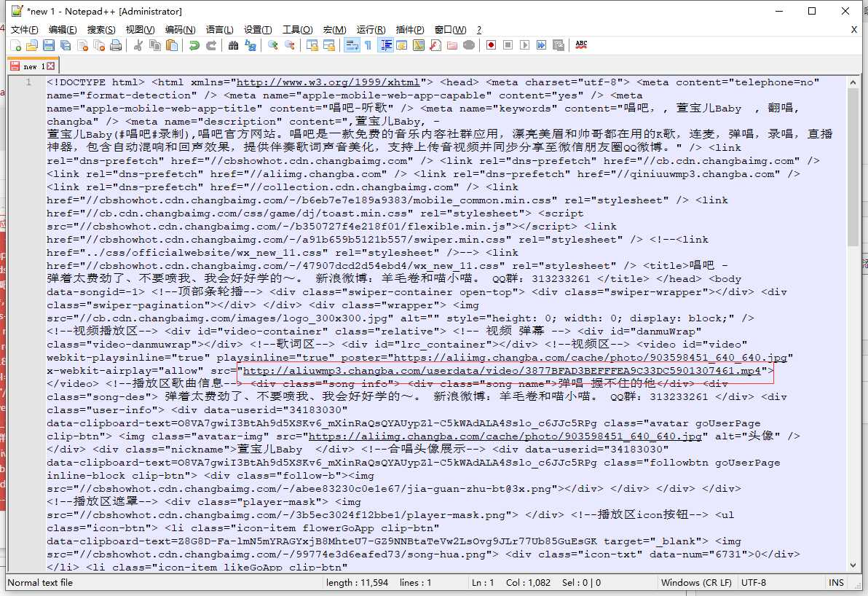Open the 视图(V) menu

140,29
